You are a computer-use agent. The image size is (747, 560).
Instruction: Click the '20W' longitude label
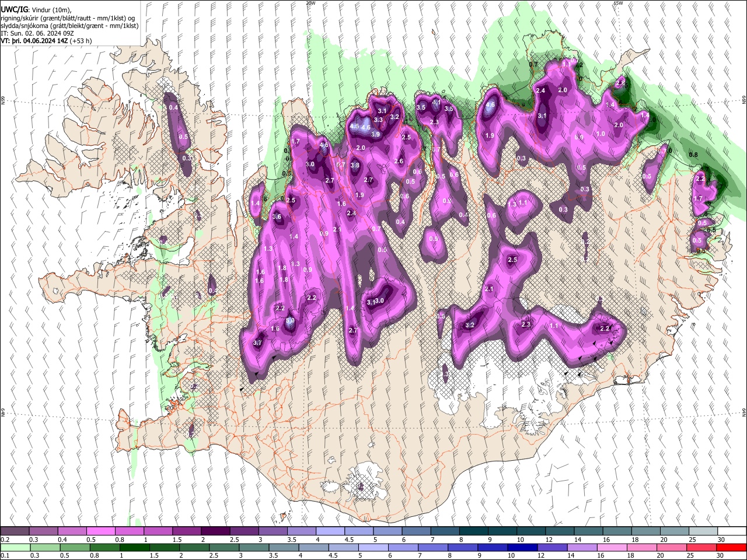pos(311,3)
